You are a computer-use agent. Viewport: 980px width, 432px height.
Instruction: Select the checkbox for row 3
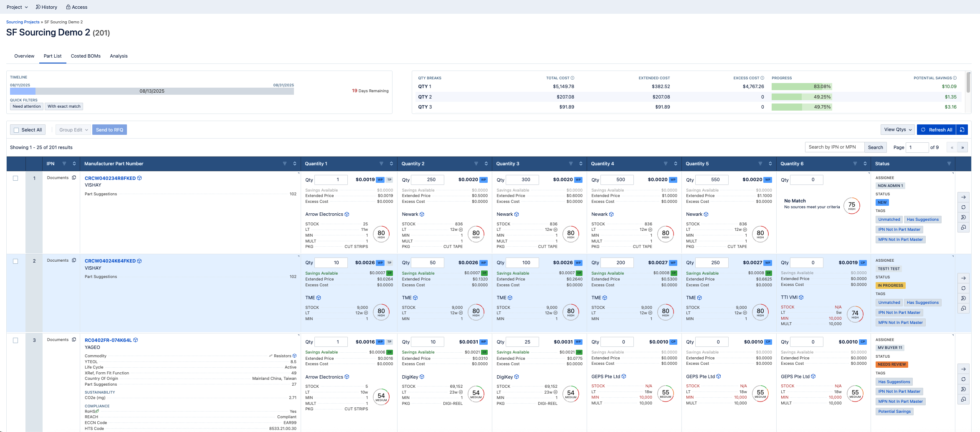(15, 340)
